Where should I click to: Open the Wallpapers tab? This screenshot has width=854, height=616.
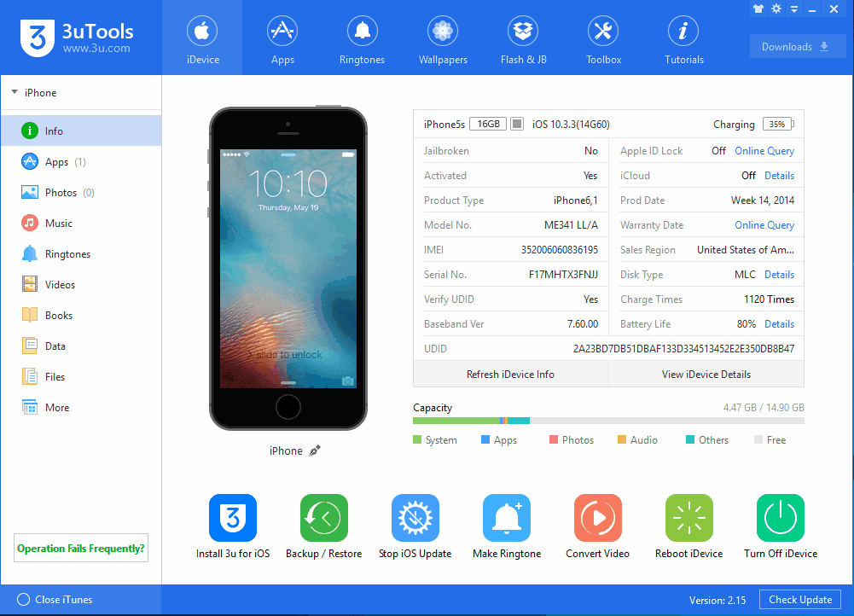point(443,32)
